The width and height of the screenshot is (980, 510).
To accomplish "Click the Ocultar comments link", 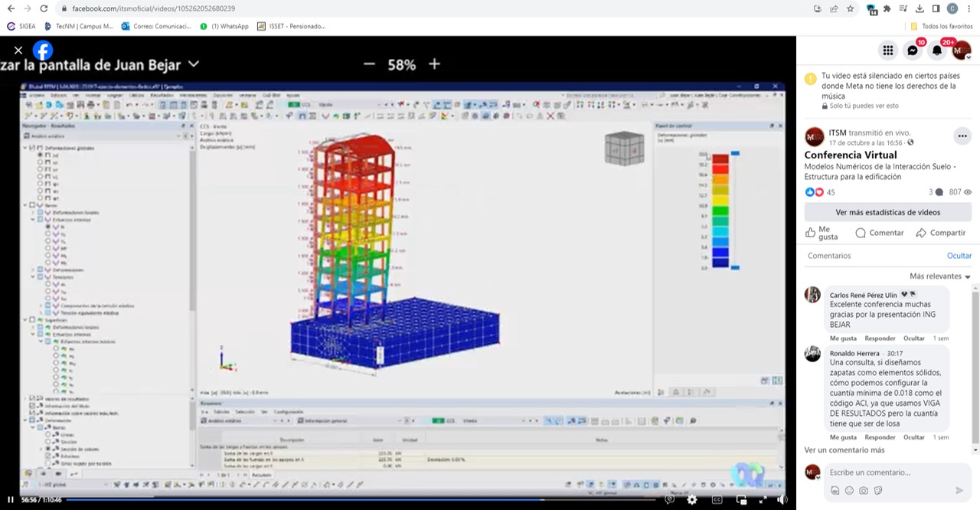I will click(959, 256).
